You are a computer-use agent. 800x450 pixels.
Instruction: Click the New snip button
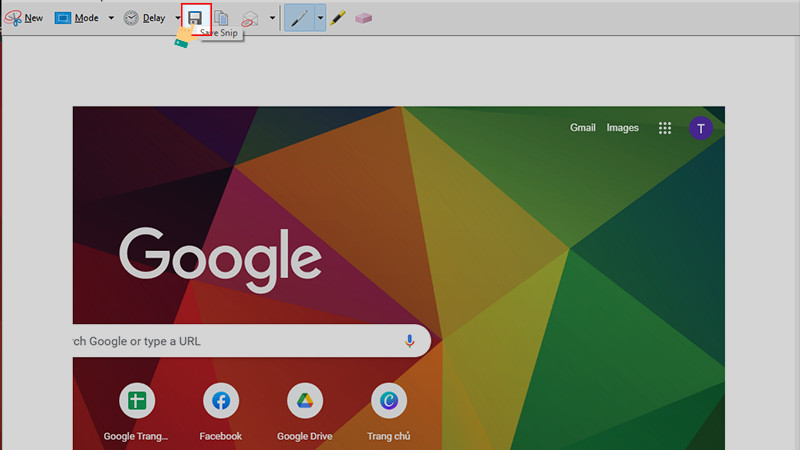pos(24,18)
